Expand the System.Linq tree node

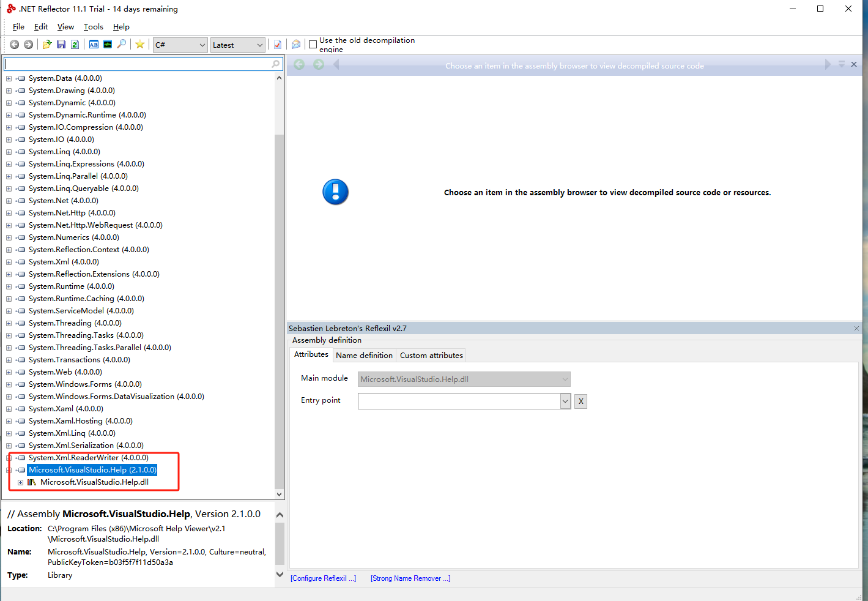pyautogui.click(x=9, y=152)
